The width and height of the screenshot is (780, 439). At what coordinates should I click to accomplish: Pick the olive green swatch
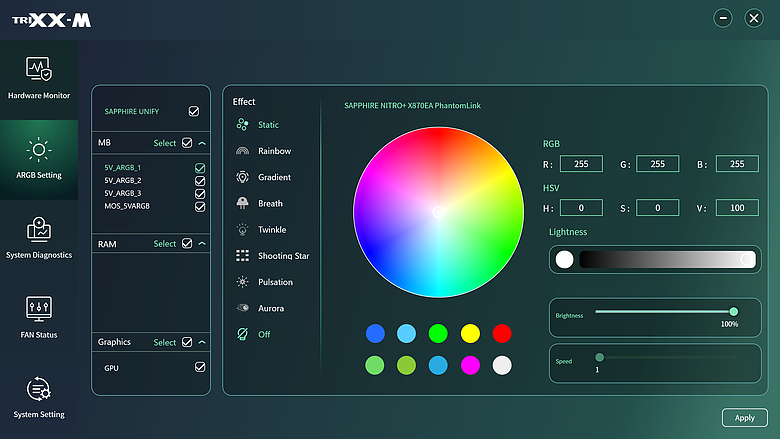(406, 365)
